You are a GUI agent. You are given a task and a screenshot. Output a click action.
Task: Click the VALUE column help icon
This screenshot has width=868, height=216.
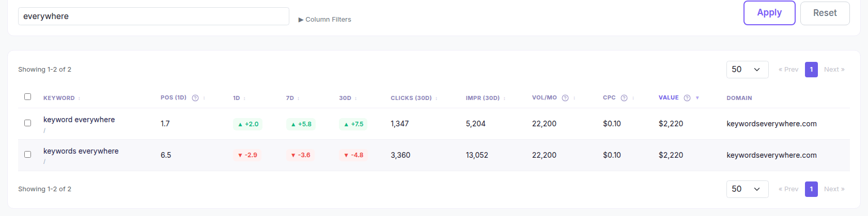pyautogui.click(x=687, y=98)
